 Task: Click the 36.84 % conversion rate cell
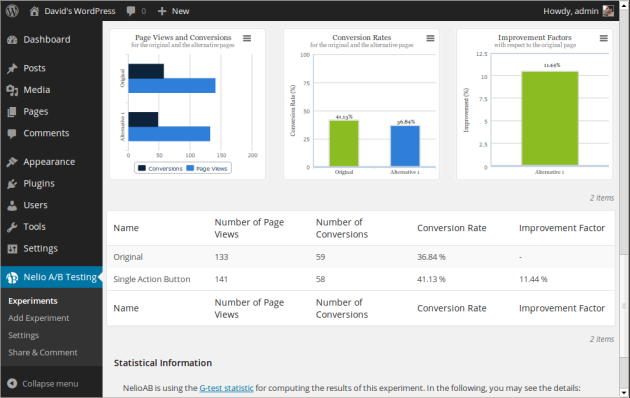click(x=431, y=257)
